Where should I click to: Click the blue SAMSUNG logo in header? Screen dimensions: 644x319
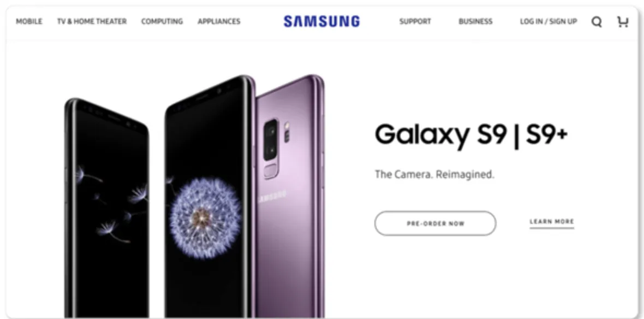pos(321,21)
